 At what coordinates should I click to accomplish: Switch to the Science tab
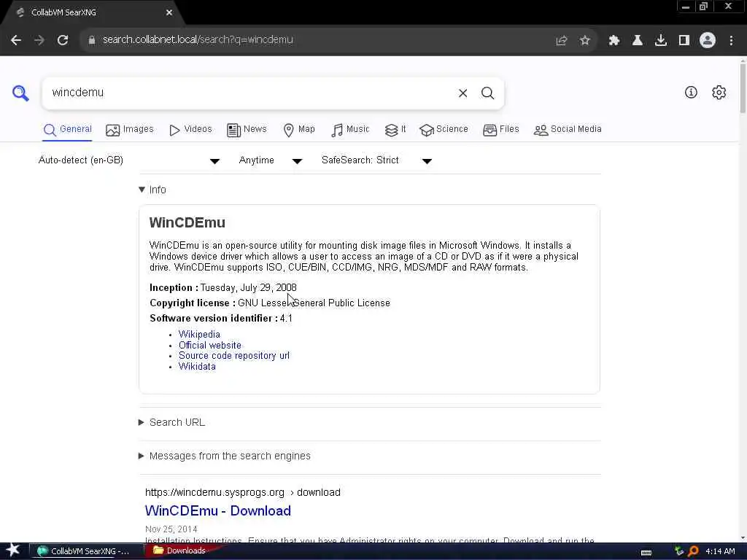(444, 130)
